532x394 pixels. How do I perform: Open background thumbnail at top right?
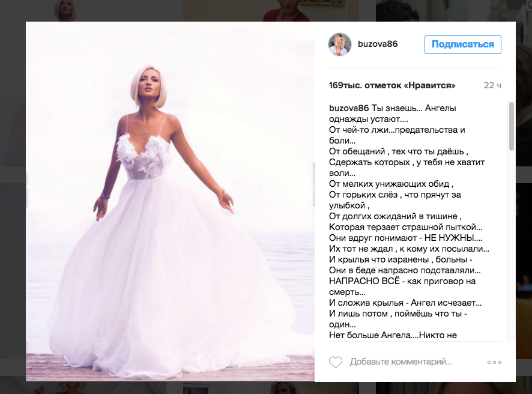[453, 10]
